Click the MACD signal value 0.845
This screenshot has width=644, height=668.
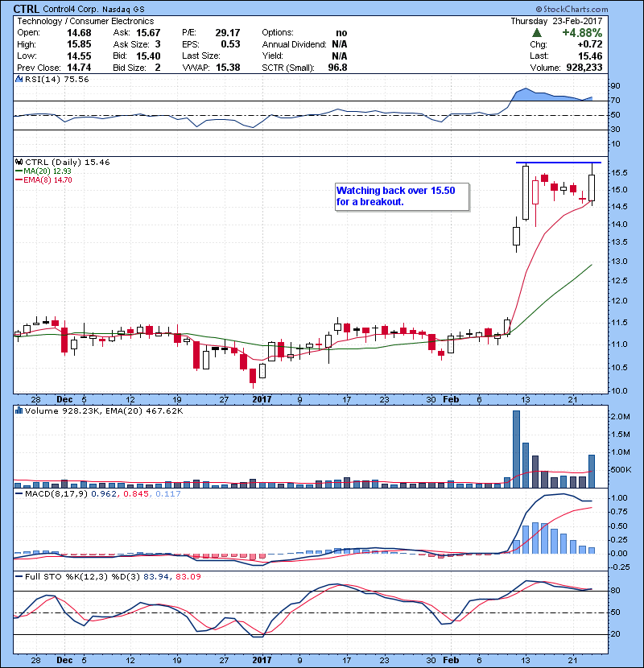click(x=136, y=494)
